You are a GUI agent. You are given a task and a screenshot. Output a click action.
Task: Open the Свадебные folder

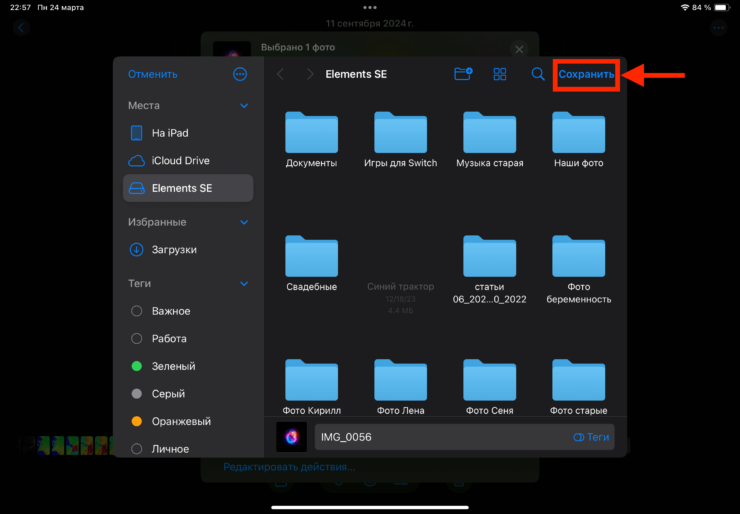pyautogui.click(x=311, y=256)
